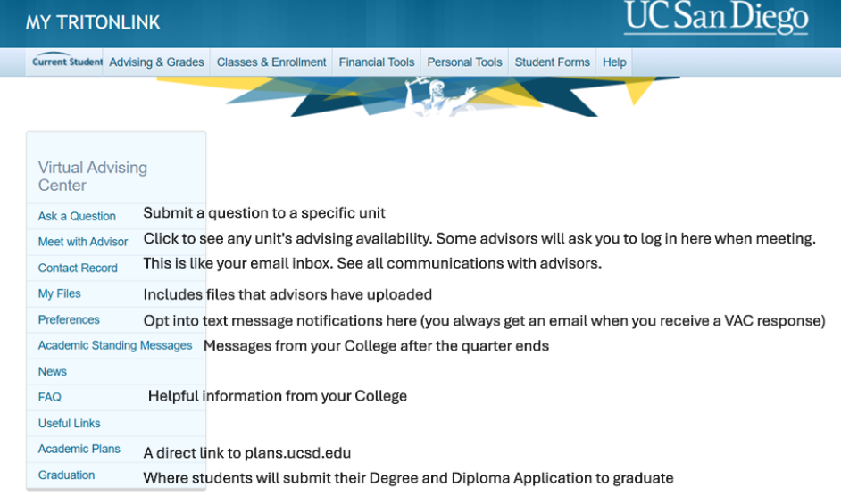The width and height of the screenshot is (841, 504).
Task: Click the MY TRITONLINK header title
Action: point(93,22)
